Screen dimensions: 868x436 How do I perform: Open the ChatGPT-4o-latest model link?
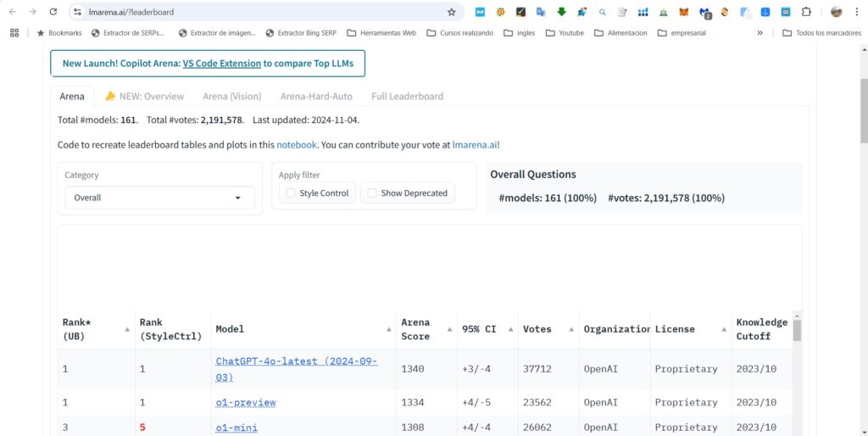click(296, 369)
